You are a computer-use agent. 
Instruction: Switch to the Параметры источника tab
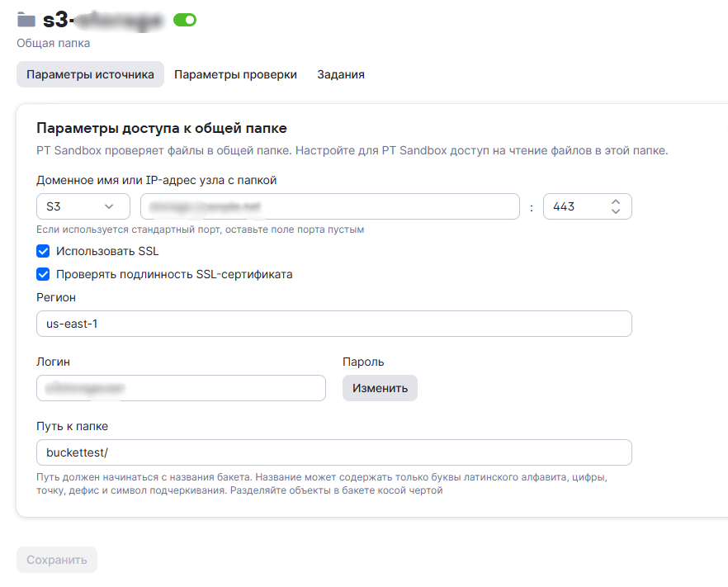pyautogui.click(x=90, y=74)
